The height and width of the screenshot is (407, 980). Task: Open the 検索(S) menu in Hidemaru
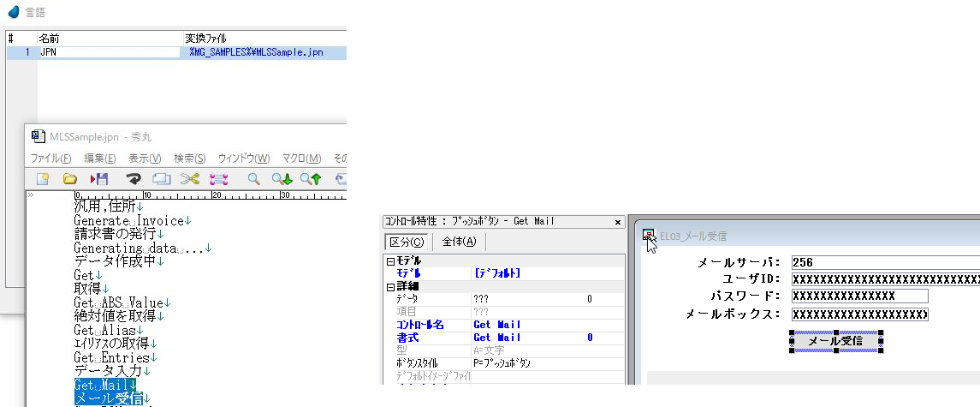pyautogui.click(x=190, y=159)
